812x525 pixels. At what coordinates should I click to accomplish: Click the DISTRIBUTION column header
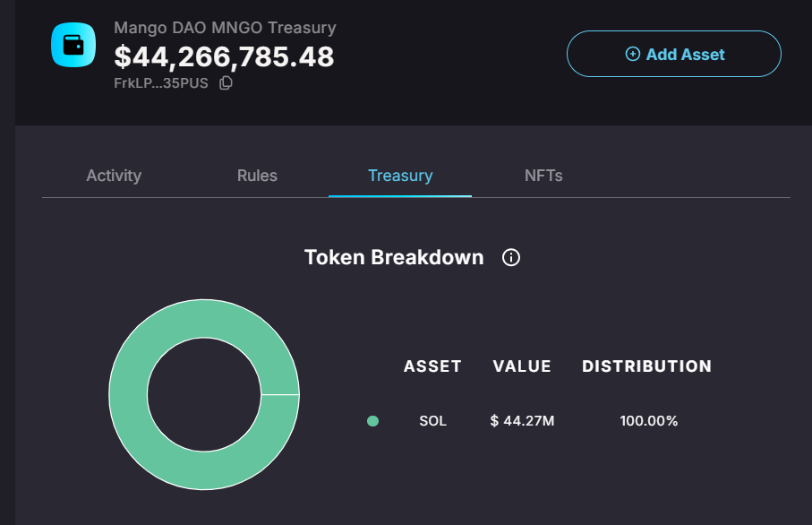tap(646, 366)
